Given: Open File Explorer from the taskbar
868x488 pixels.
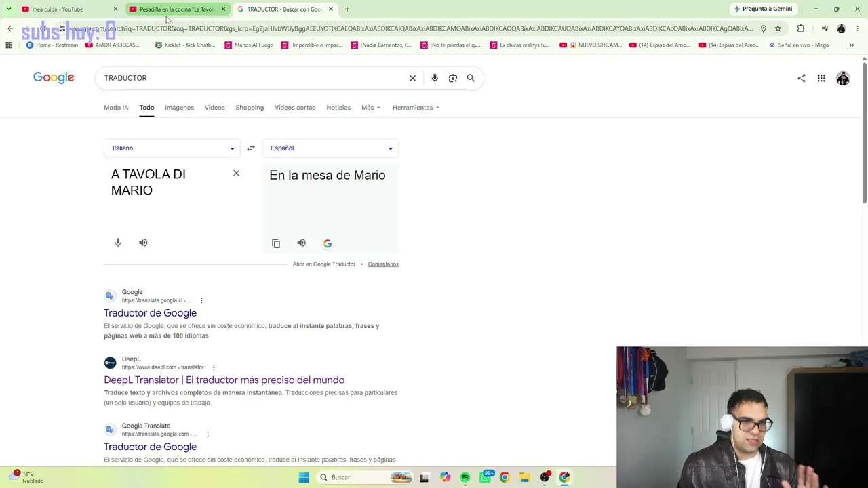Looking at the screenshot, I should (525, 477).
